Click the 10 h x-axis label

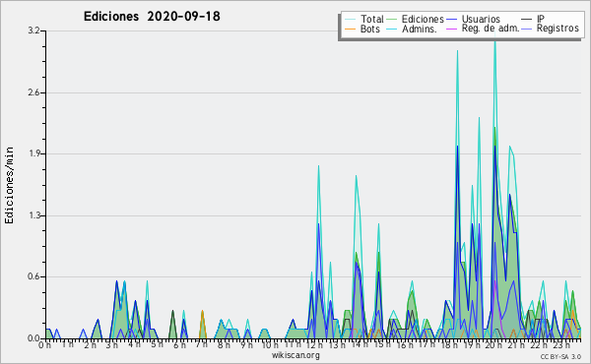pos(270,344)
